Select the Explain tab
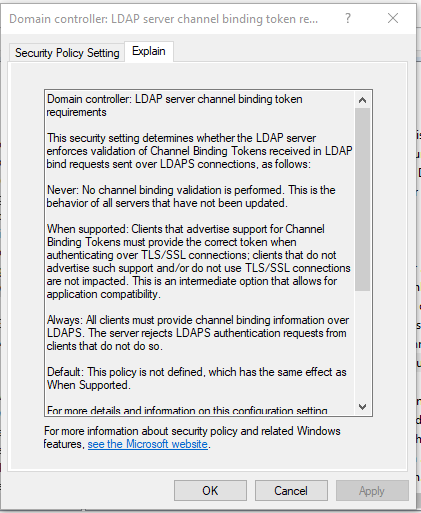Screen dimensions: 421x513 (149, 51)
